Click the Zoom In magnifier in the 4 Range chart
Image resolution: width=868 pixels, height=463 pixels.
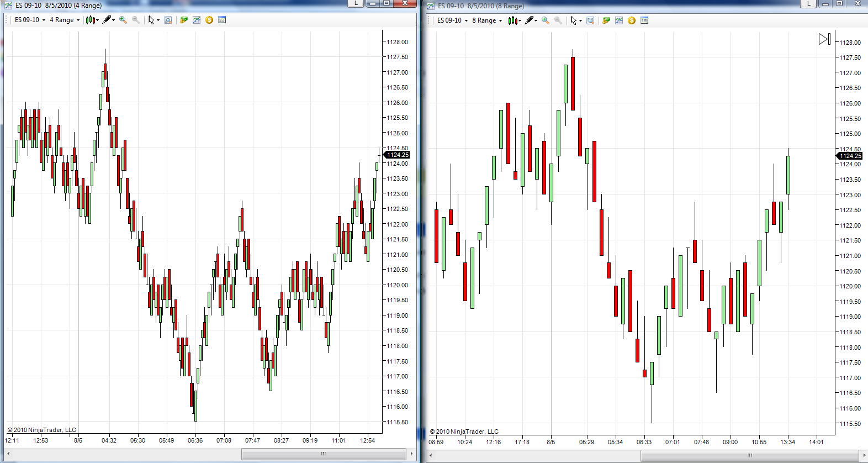pos(123,20)
